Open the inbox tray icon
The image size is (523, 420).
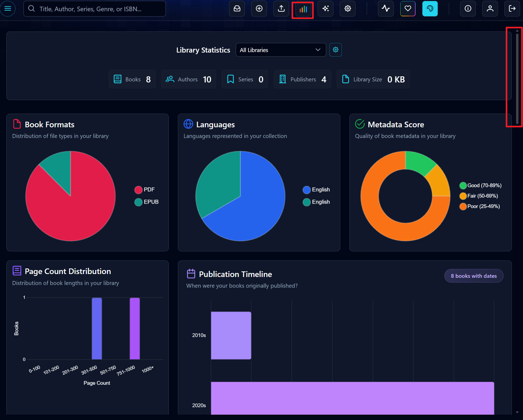(237, 9)
